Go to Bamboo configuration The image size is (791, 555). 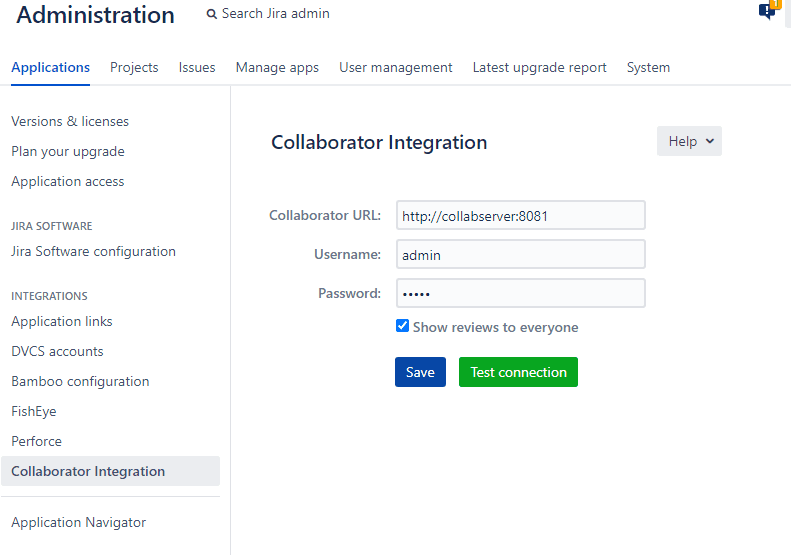click(x=80, y=381)
